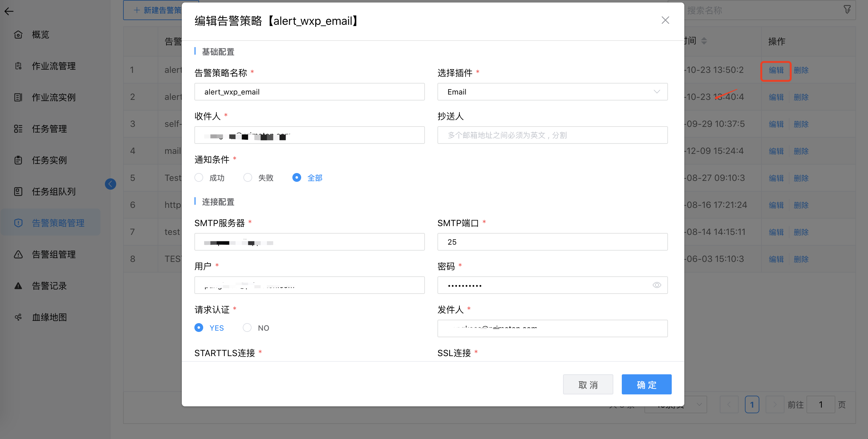
Task: Click the 确定 confirm button
Action: [x=646, y=384]
